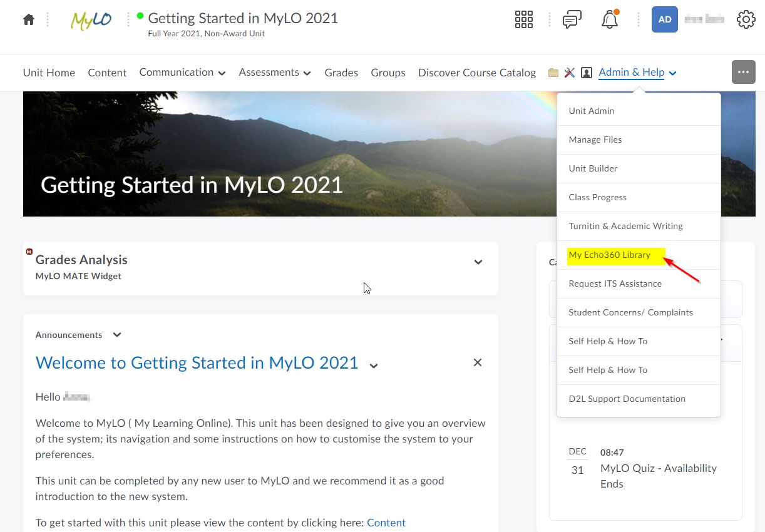Click the tools wrench-screwdriver icon in navbar

click(x=569, y=73)
